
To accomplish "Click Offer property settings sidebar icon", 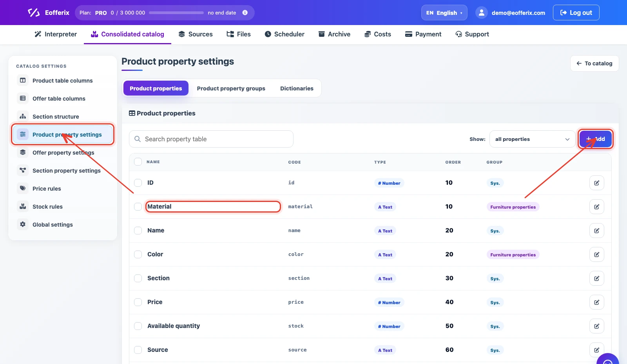I will coord(23,152).
